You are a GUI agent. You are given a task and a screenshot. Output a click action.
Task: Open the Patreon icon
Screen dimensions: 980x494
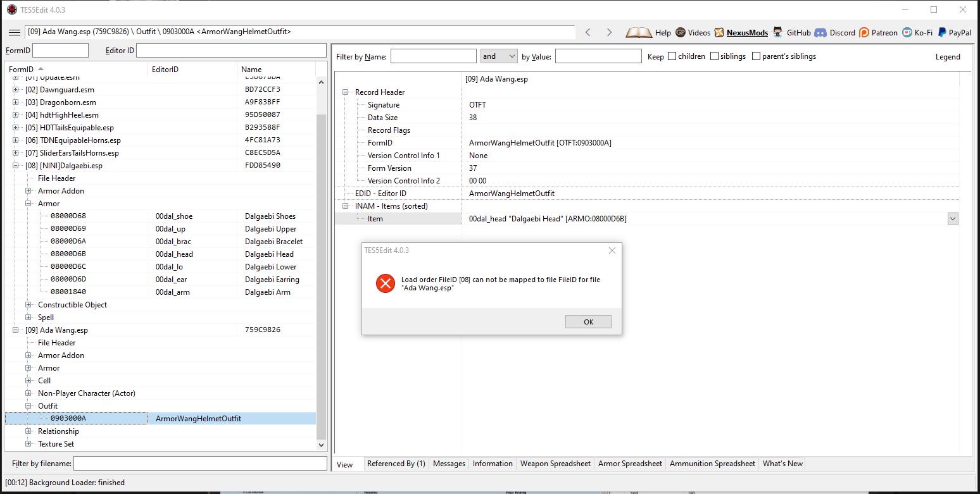(x=864, y=32)
